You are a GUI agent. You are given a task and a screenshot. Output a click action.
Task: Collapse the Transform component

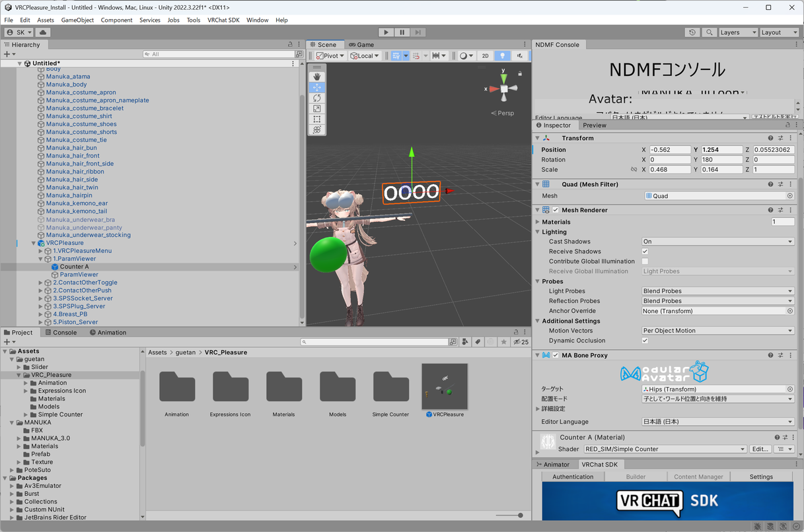537,138
